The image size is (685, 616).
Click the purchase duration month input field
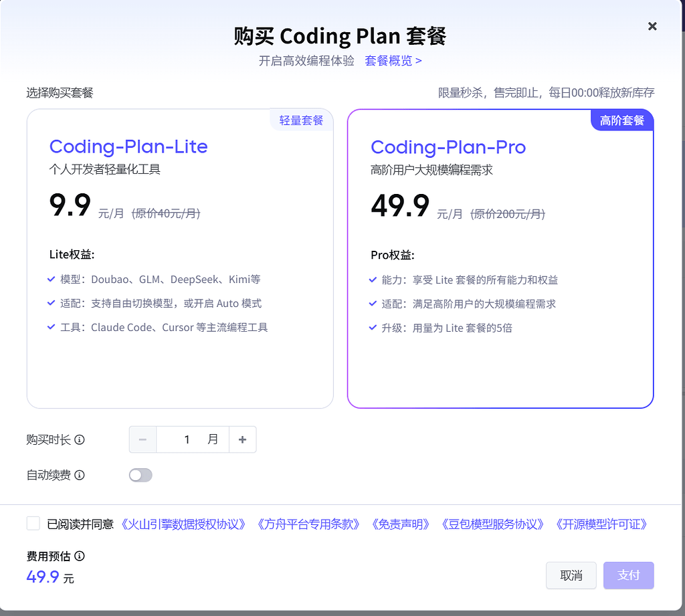coord(193,439)
